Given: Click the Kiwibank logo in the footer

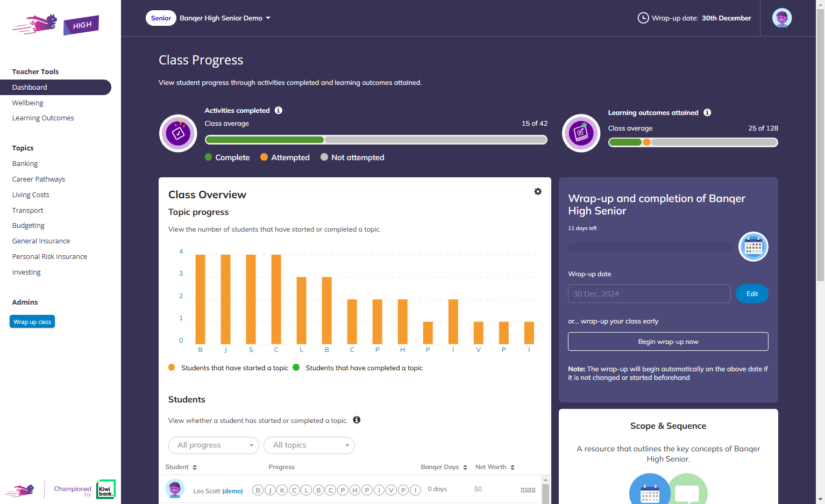Looking at the screenshot, I should tap(106, 489).
